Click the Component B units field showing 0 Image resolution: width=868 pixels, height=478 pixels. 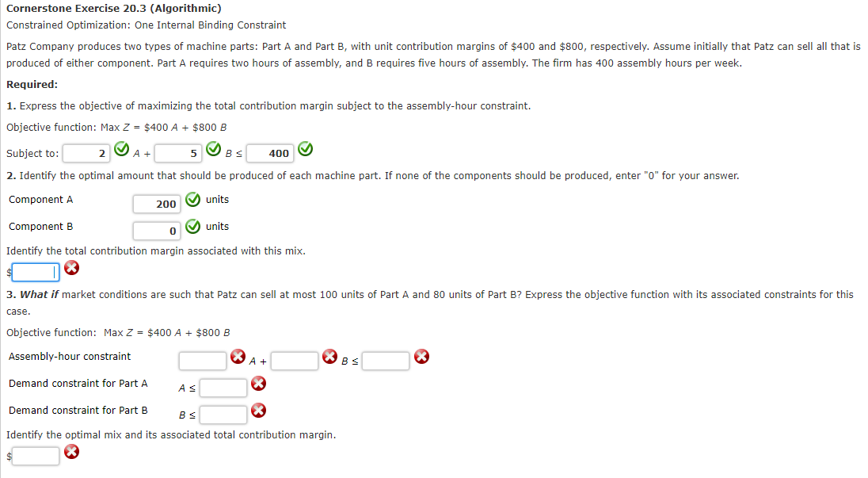(158, 231)
